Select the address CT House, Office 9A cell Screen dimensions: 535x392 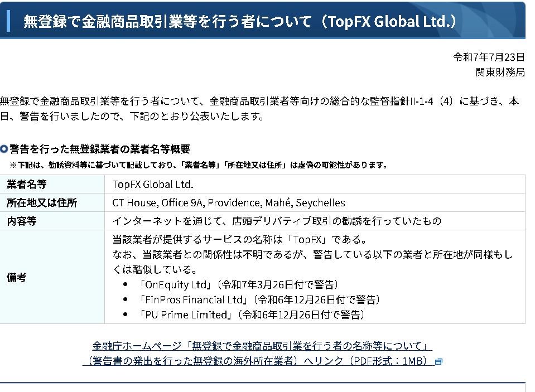(315, 202)
